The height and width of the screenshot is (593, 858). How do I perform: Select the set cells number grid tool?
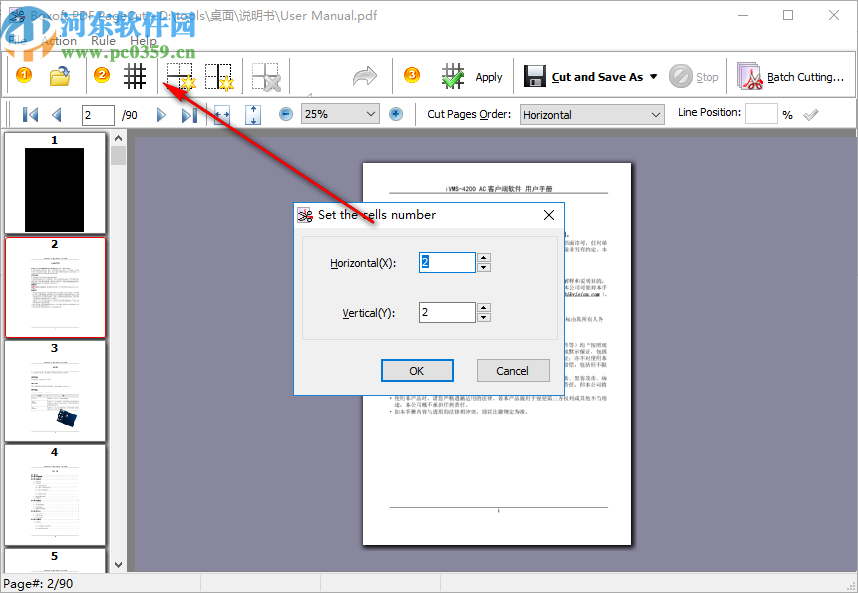pos(135,75)
